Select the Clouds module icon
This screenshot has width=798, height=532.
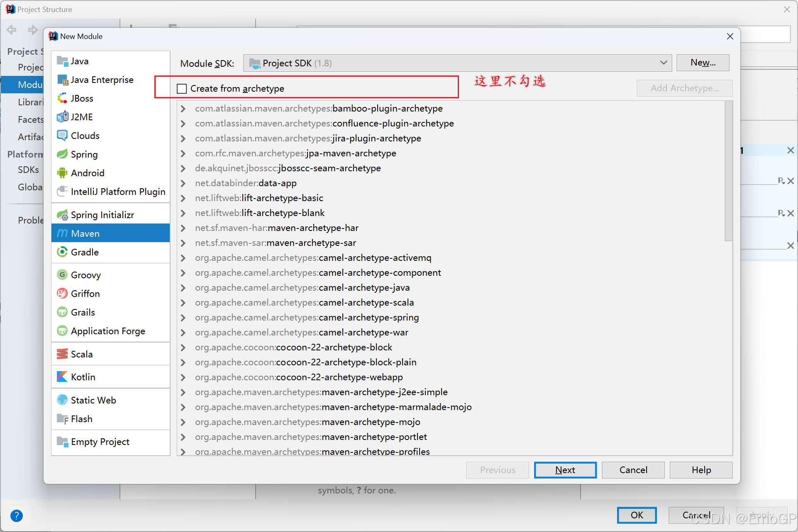click(62, 136)
